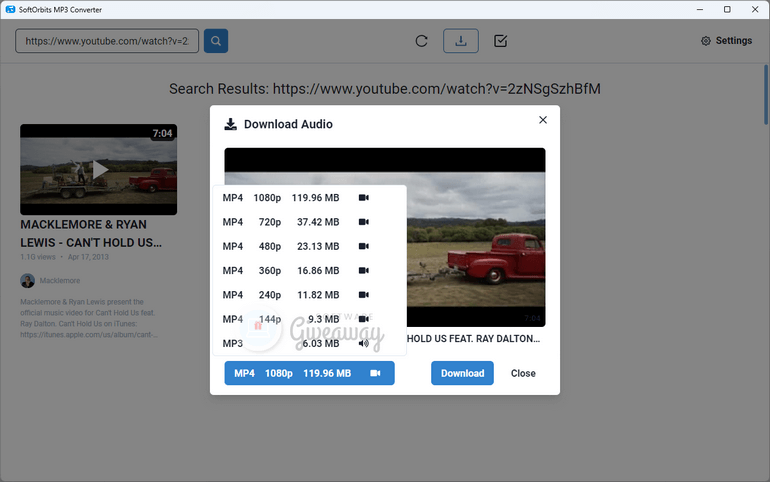Screen dimensions: 770x482
Task: Pick MP4 240p 11.82 MB entry
Action: pos(309,295)
